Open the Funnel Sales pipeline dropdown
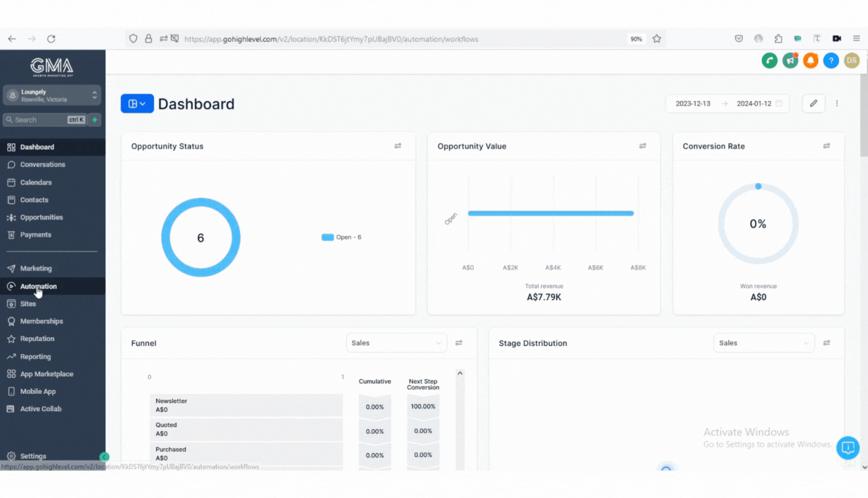This screenshot has height=498, width=868. tap(396, 343)
